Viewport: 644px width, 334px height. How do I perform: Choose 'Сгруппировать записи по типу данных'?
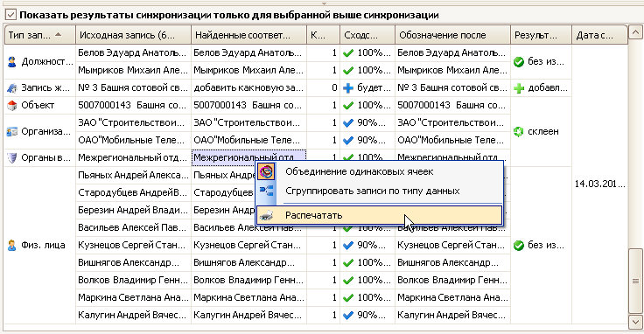[x=379, y=191]
